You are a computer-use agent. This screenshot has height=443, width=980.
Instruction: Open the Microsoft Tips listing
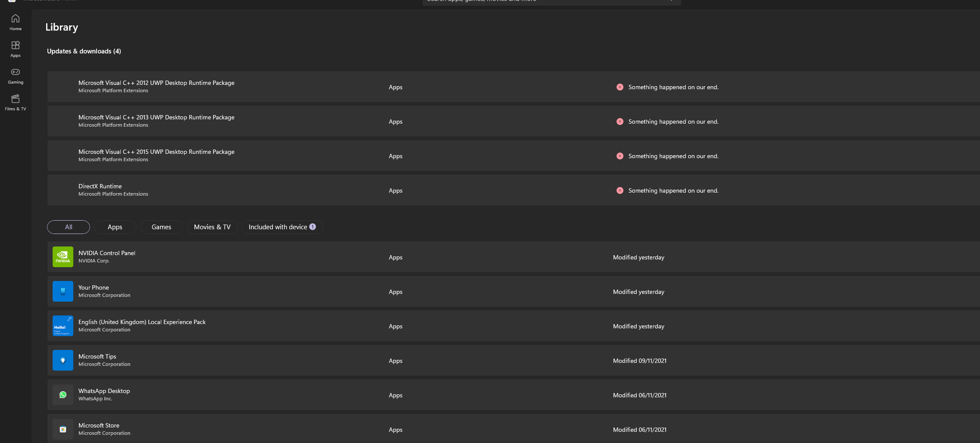513,360
